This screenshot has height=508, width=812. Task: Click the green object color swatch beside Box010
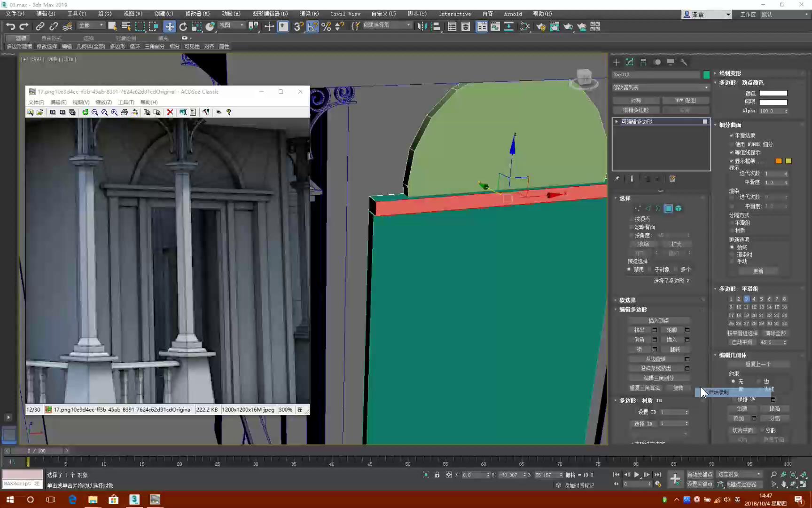706,74
